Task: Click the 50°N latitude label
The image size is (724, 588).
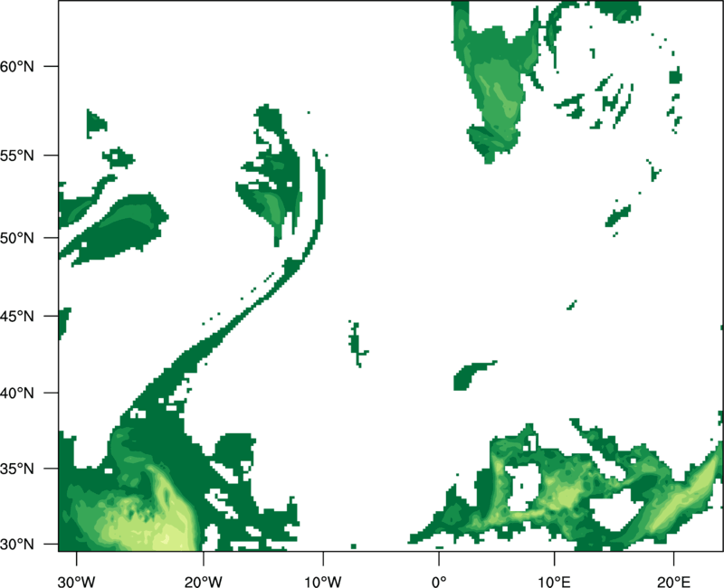Action: (17, 238)
